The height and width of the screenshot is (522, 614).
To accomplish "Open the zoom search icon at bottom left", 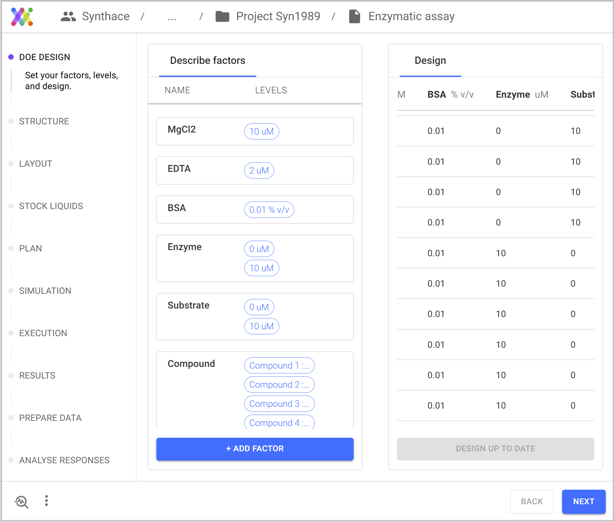I will pos(21,501).
